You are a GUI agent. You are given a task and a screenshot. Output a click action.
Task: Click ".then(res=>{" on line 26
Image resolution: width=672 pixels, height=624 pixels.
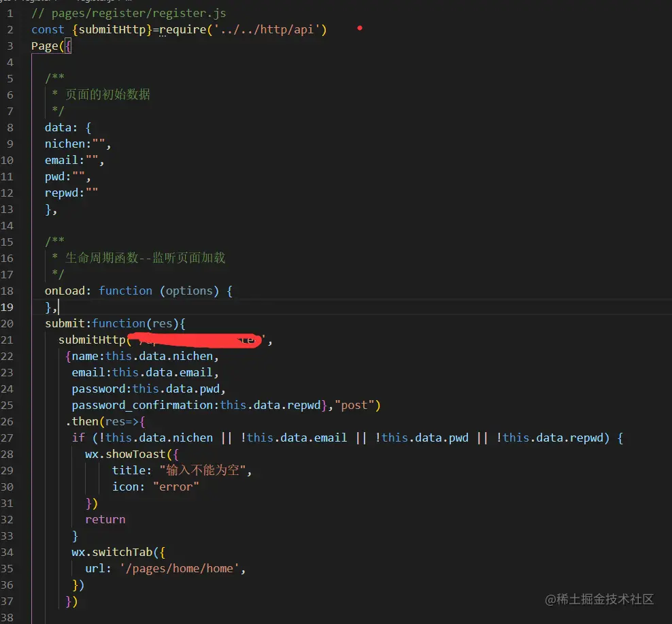[x=105, y=422]
